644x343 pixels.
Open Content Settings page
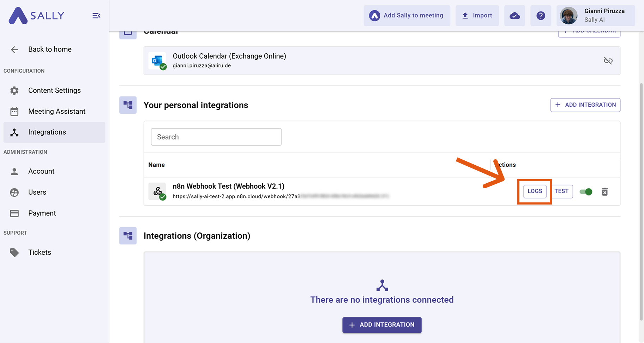54,90
